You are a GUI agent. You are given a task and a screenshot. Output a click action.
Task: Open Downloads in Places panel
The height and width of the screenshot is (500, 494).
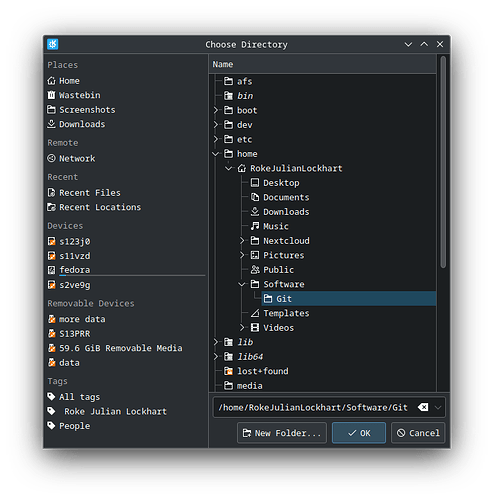click(76, 124)
